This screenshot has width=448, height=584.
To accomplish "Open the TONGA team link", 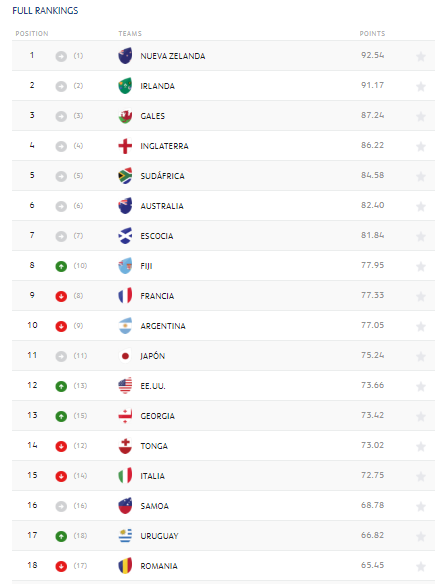I will tap(154, 446).
